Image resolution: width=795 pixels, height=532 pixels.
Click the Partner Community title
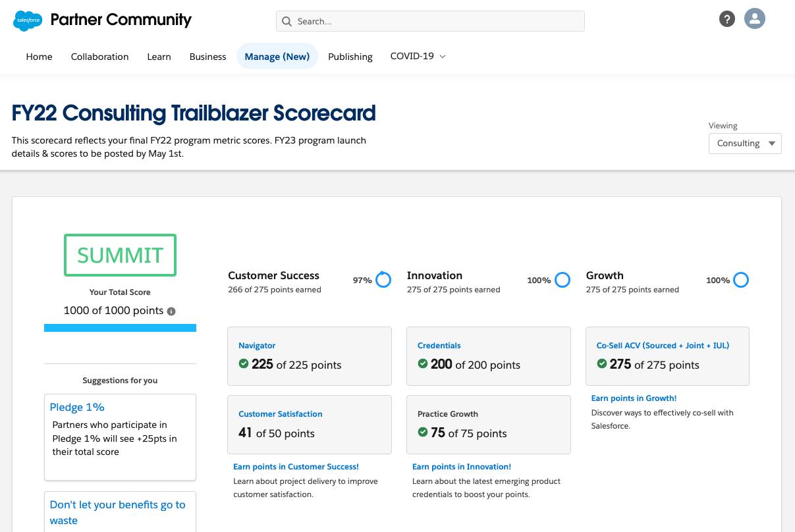(x=121, y=20)
